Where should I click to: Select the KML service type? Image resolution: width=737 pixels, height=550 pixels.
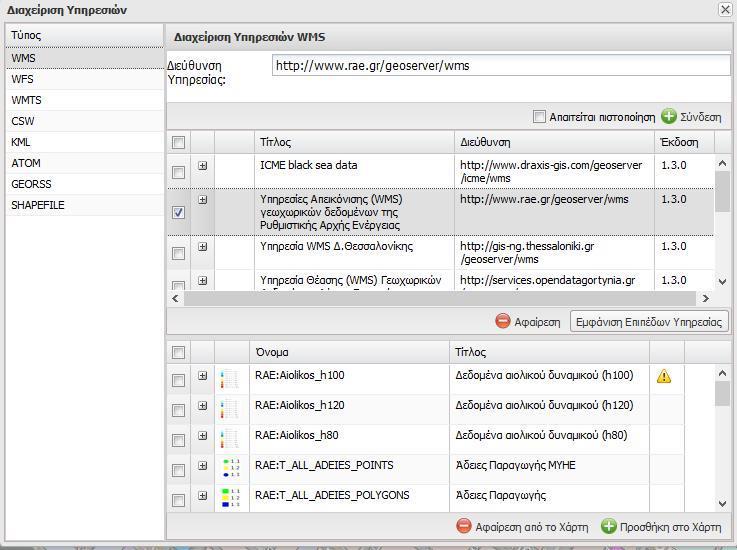click(85, 142)
